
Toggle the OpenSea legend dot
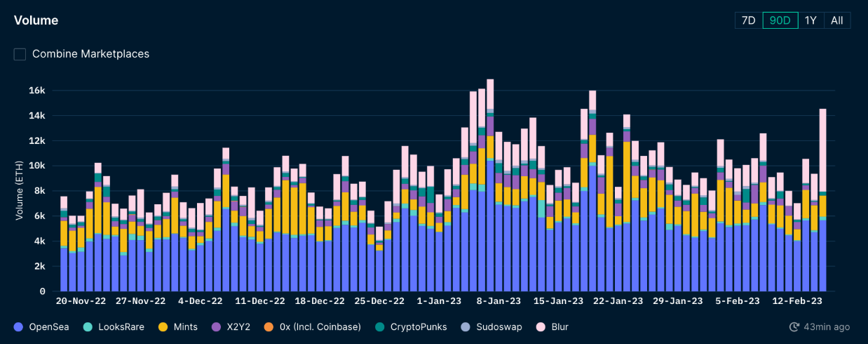[18, 327]
